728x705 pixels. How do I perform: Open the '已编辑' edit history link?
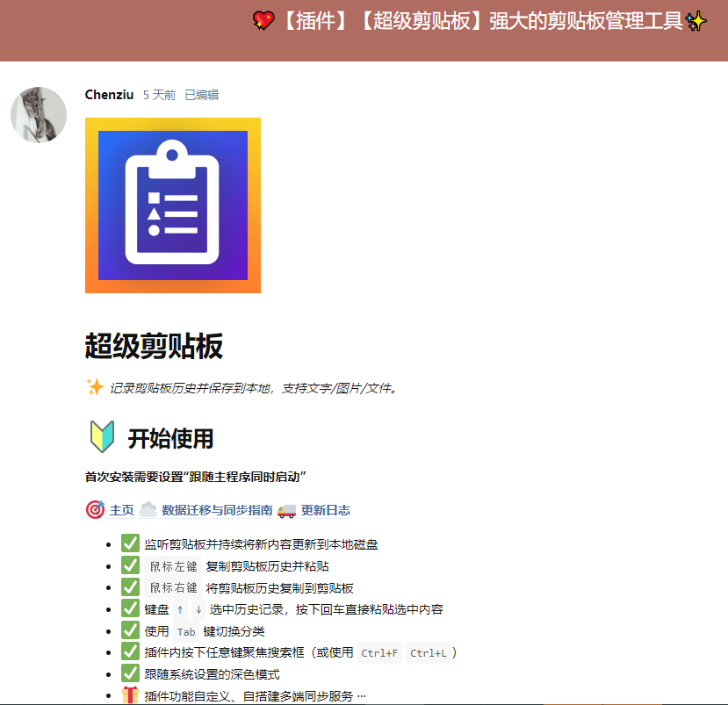(201, 95)
